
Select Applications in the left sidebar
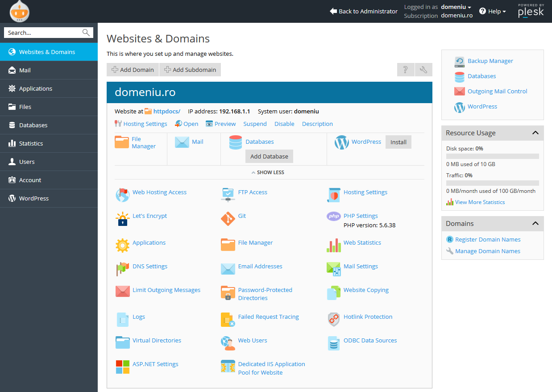pyautogui.click(x=49, y=88)
